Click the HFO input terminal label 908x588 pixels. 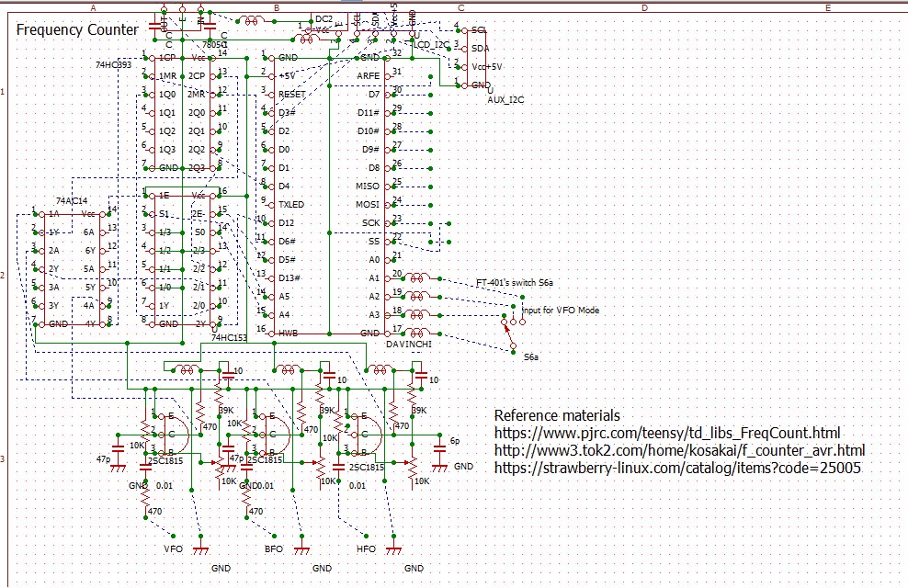point(366,548)
